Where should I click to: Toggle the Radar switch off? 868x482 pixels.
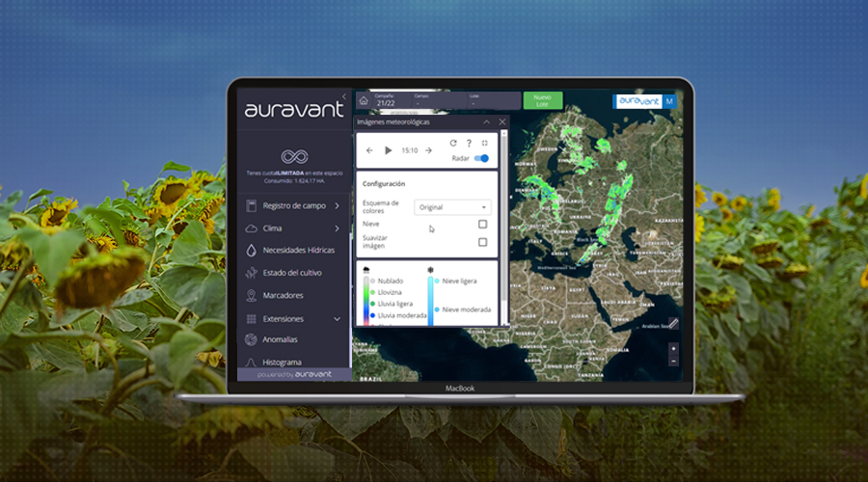point(481,158)
